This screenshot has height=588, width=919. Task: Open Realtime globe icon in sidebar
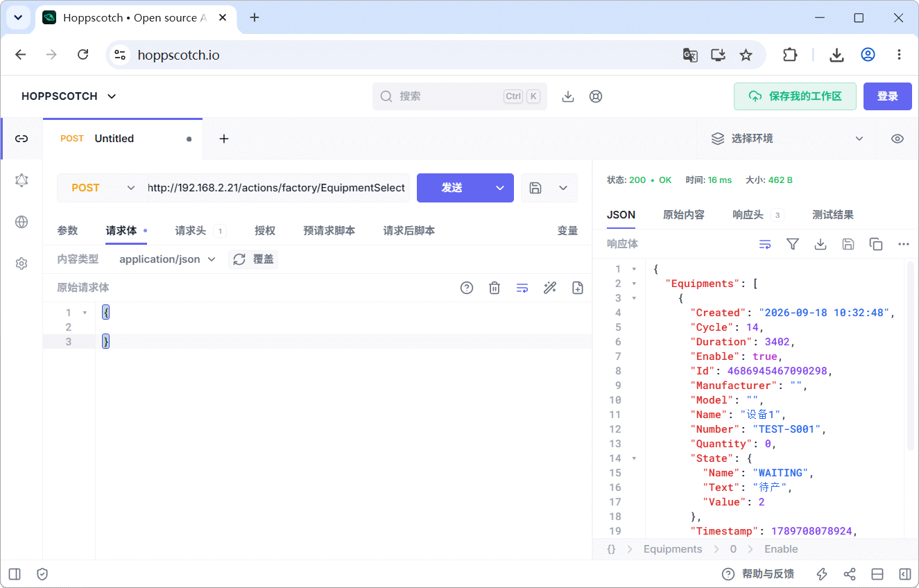[x=22, y=222]
